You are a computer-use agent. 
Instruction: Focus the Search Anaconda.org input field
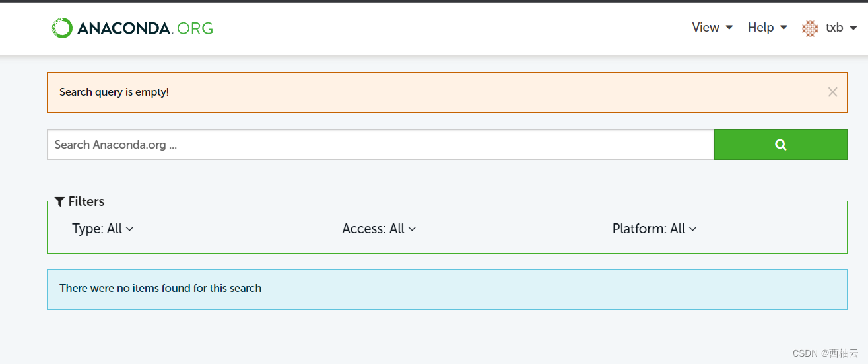pos(380,145)
